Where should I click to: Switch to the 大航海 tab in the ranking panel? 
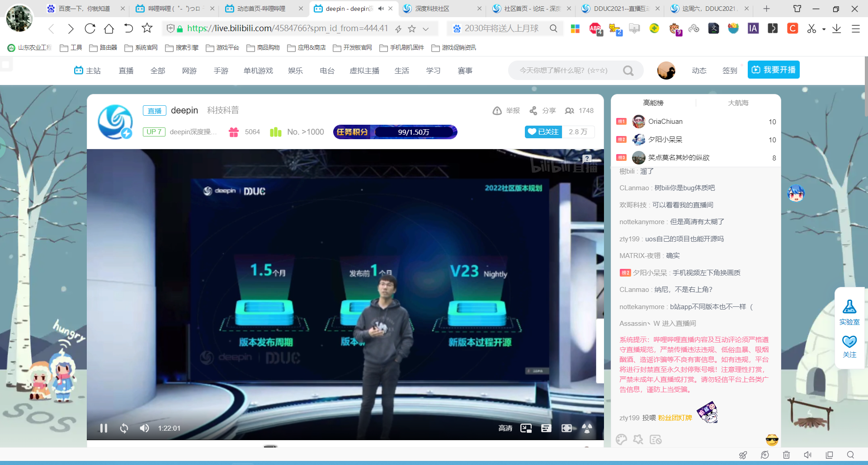click(x=738, y=103)
